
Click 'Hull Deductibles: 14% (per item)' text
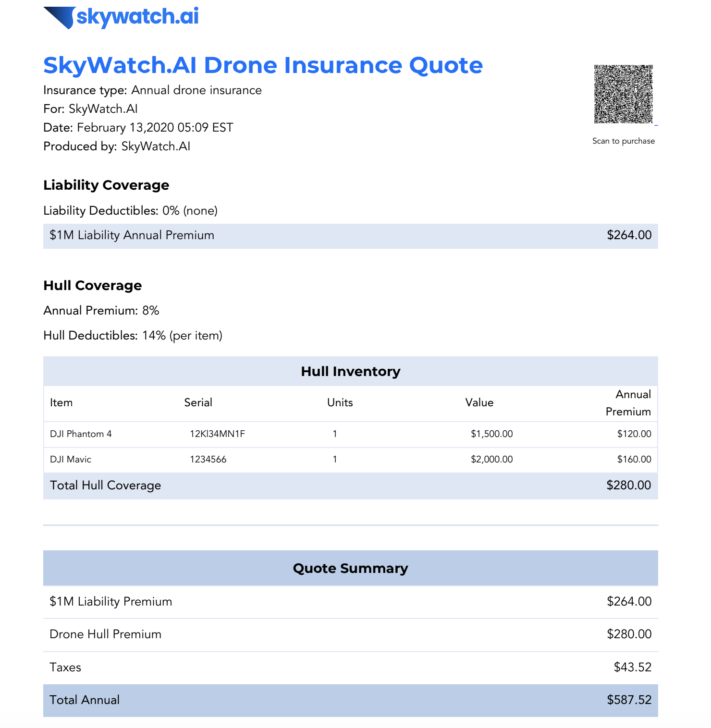133,336
